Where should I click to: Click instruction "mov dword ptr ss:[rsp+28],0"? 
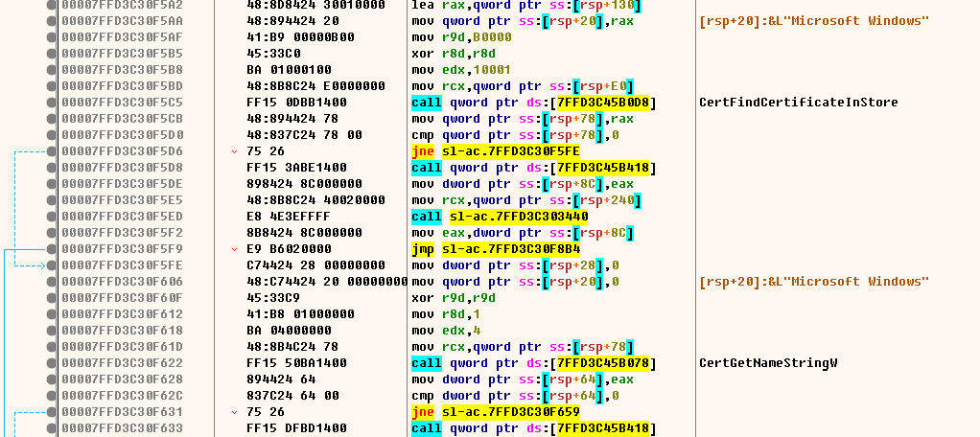click(517, 265)
